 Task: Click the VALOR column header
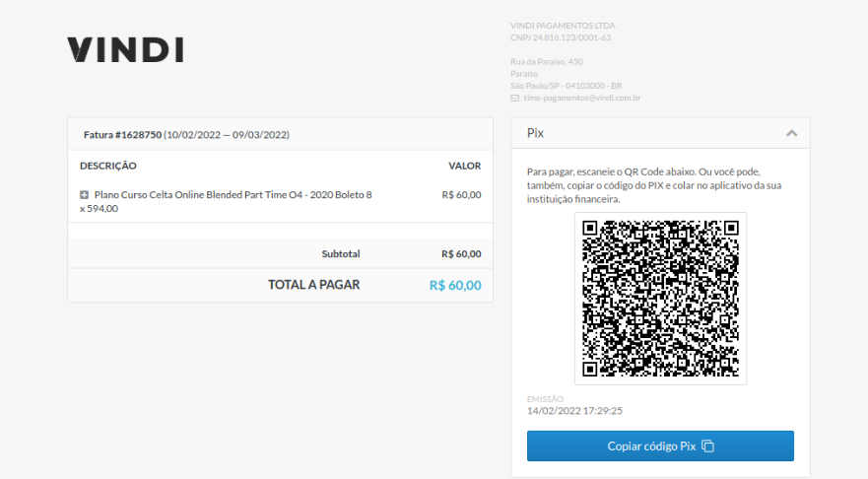point(464,166)
